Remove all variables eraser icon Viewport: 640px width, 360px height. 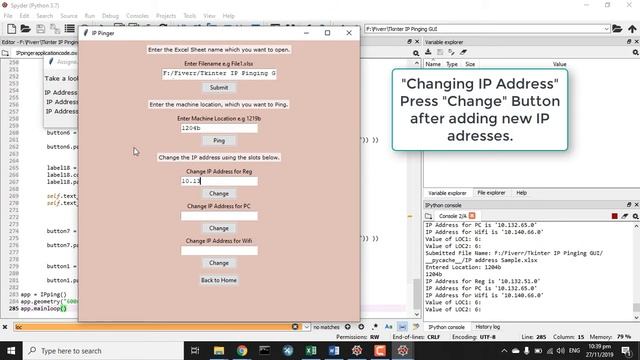(463, 52)
